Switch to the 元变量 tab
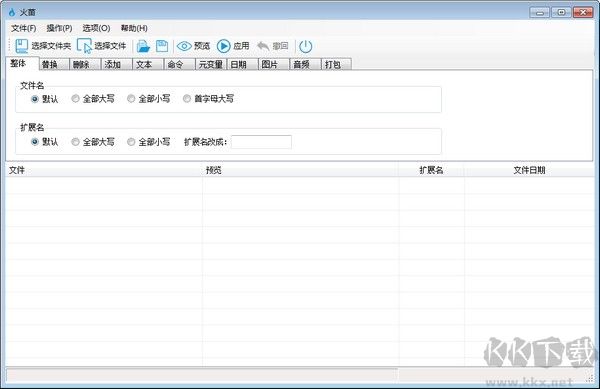Image resolution: width=600 pixels, height=389 pixels. point(211,65)
